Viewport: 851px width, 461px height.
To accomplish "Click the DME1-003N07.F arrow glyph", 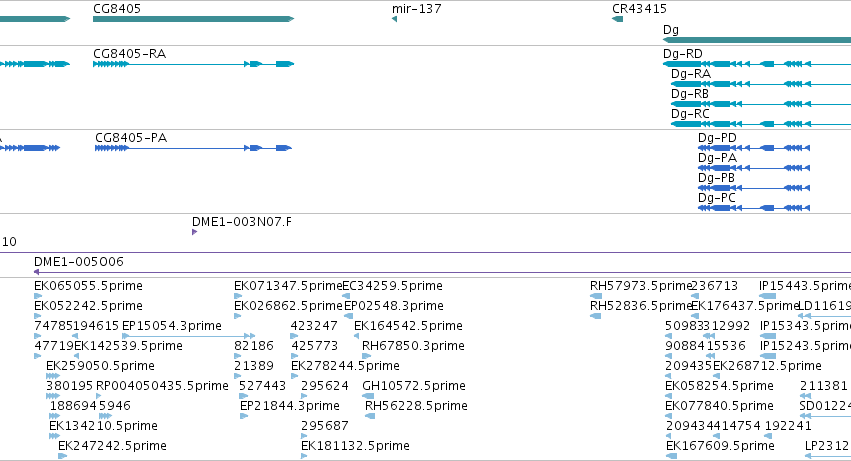I will point(194,232).
